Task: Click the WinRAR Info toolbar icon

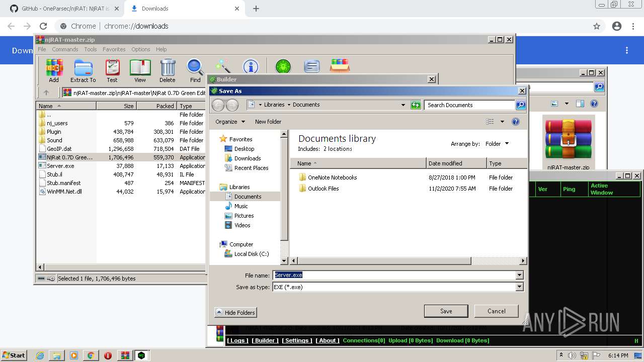Action: point(251,66)
